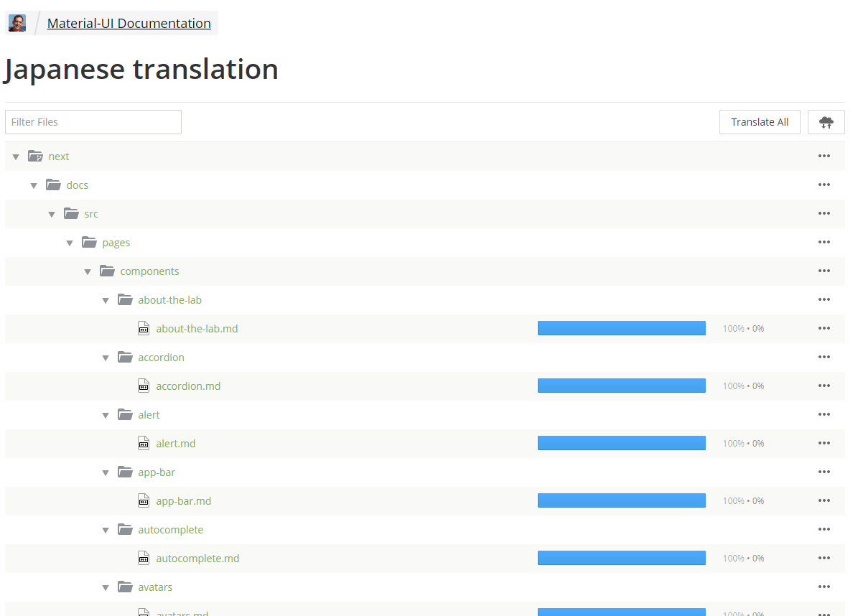This screenshot has height=616, width=858.
Task: Click the pages folder icon
Action: (x=89, y=243)
